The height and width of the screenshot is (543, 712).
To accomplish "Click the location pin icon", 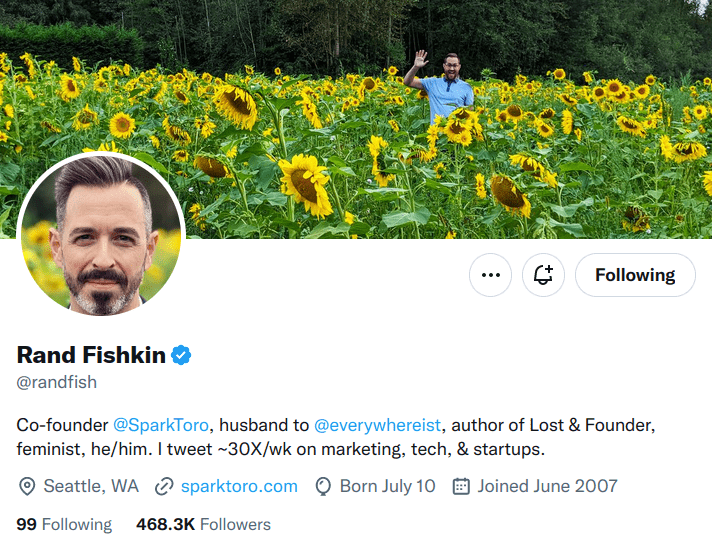I will [27, 486].
